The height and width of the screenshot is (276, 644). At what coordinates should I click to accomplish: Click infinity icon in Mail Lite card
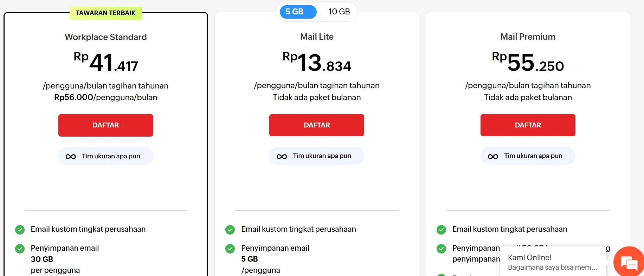point(282,157)
